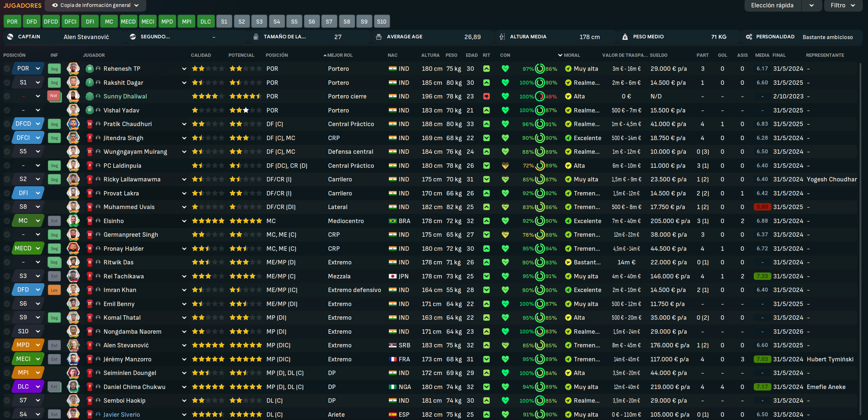Open the Filtro dropdown

tap(843, 6)
